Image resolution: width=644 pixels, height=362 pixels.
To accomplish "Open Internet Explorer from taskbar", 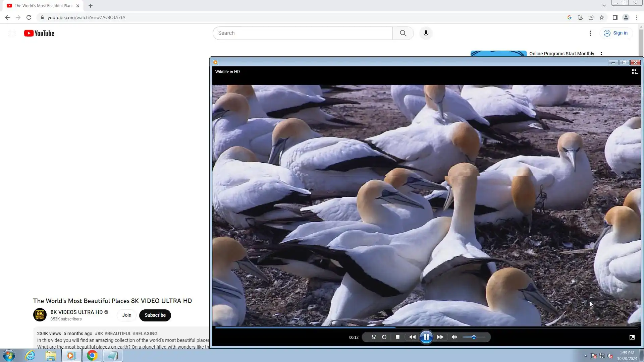I will [30, 355].
